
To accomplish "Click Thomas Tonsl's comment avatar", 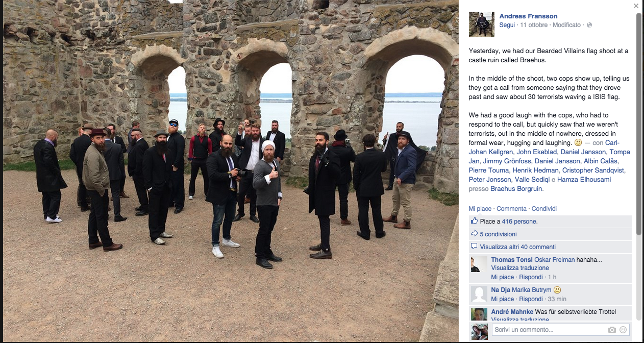I will coord(479,264).
